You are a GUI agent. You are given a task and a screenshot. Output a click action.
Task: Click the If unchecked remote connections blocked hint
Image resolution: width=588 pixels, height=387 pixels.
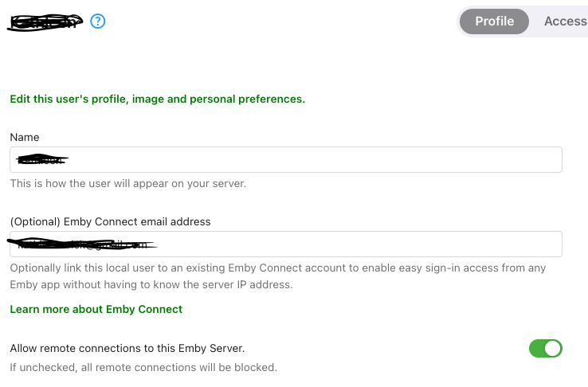point(143,367)
